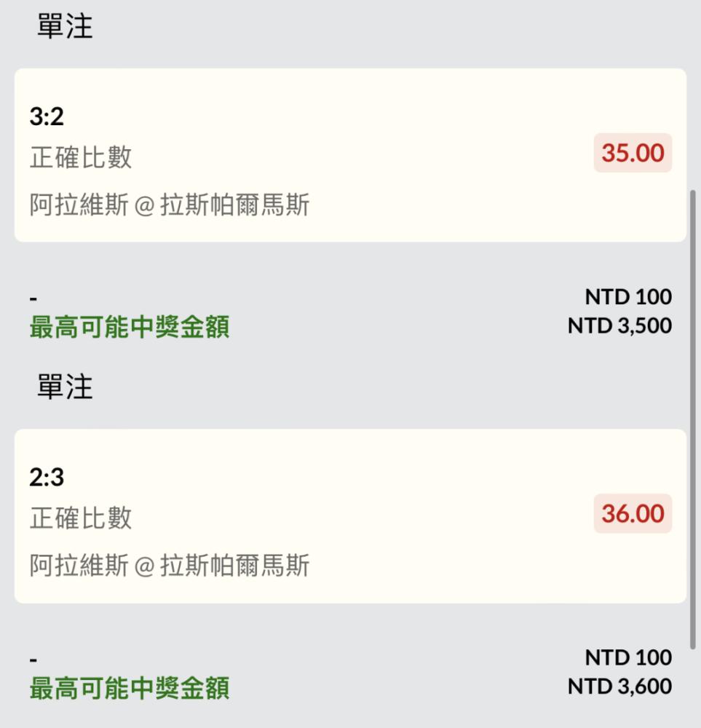This screenshot has width=701, height=728.
Task: Click the 單注 heading above the 3:2 bet
Action: click(65, 26)
